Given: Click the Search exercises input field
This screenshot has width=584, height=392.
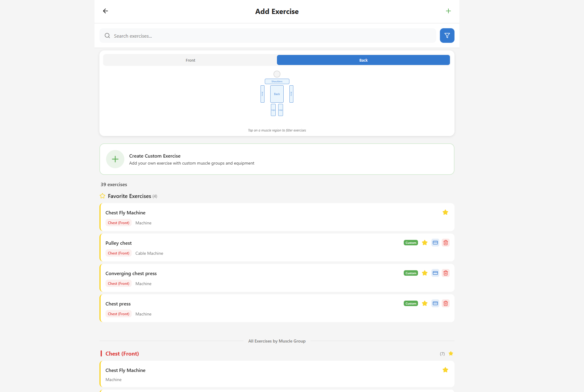Looking at the screenshot, I should (268, 36).
